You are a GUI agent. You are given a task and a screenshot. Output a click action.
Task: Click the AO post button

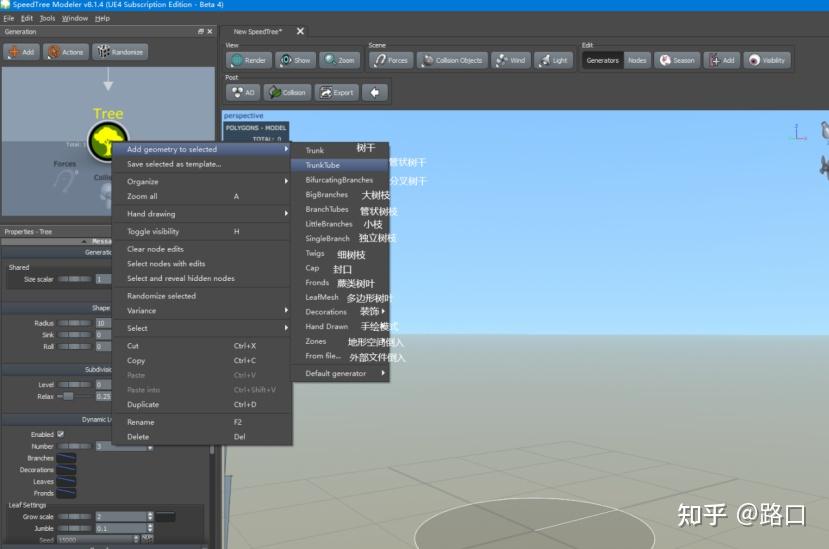pos(244,93)
